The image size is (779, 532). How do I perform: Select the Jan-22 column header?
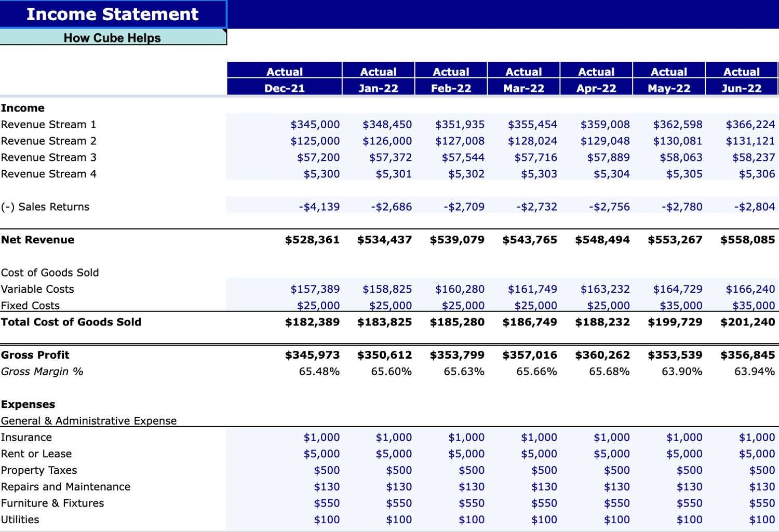(x=378, y=88)
